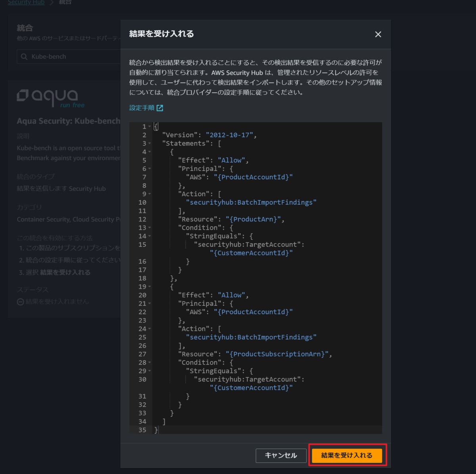Open the 設定手順 link

pyautogui.click(x=142, y=108)
